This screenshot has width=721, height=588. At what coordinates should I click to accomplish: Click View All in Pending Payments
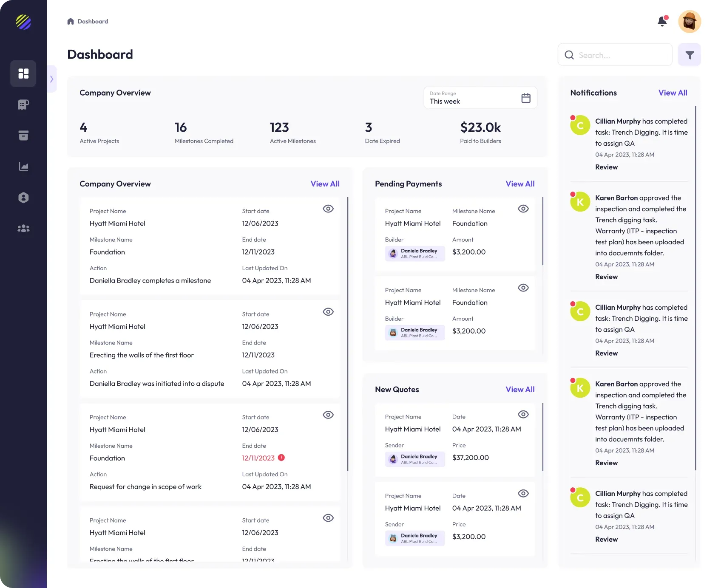pos(519,184)
